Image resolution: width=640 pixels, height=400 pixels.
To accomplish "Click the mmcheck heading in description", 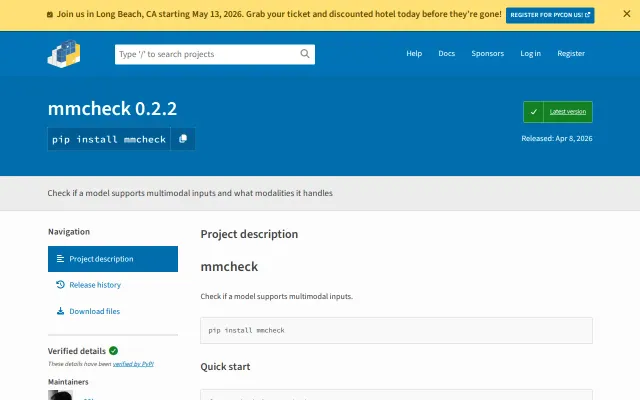I will coord(229,267).
